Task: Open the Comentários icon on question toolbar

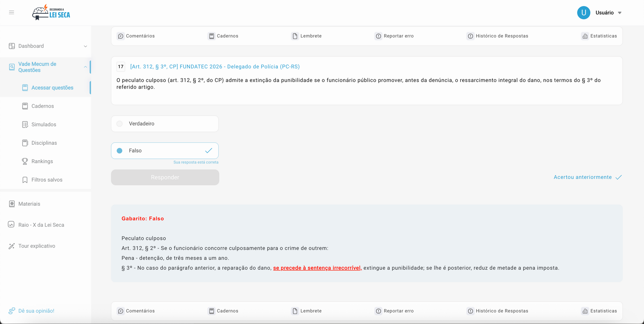Action: pyautogui.click(x=120, y=36)
